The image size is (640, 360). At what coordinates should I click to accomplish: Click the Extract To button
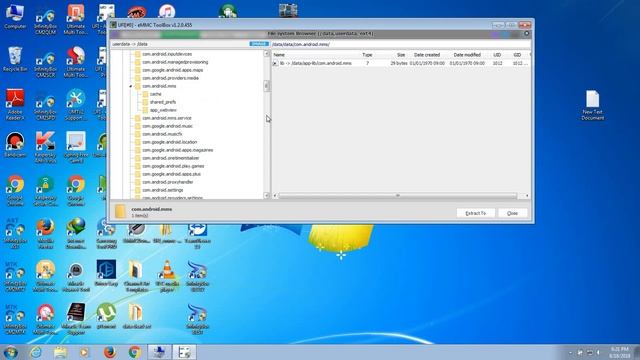click(x=476, y=213)
